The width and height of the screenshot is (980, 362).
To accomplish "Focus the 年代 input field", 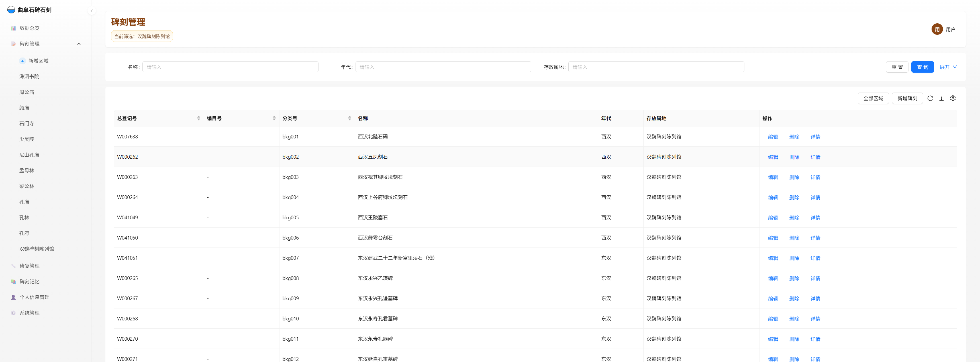I will (443, 67).
